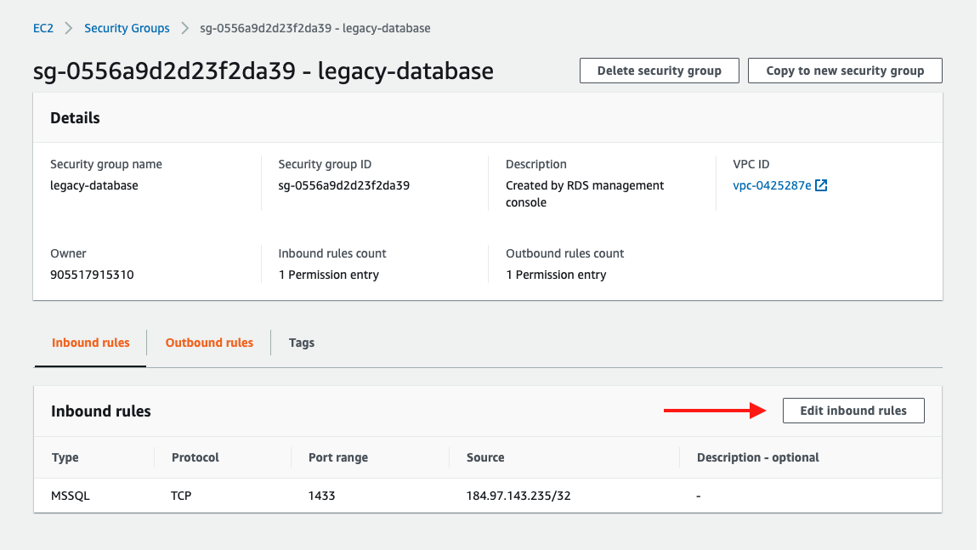Click the 1433 port cell

point(322,496)
